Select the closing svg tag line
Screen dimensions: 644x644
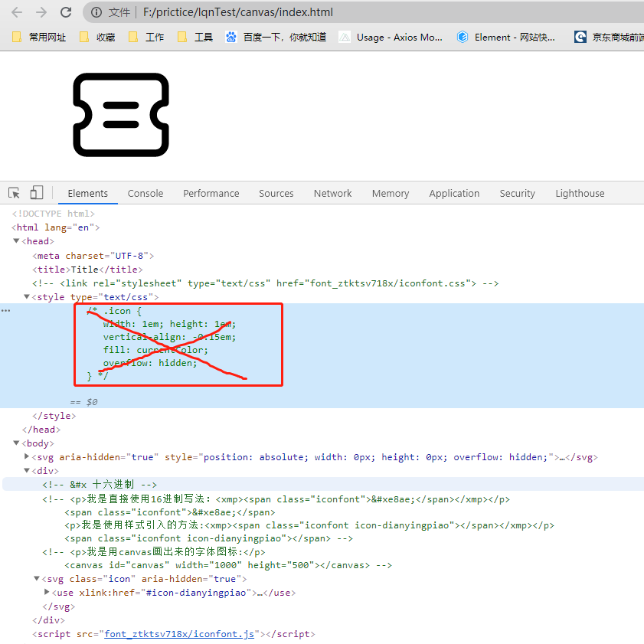59,606
